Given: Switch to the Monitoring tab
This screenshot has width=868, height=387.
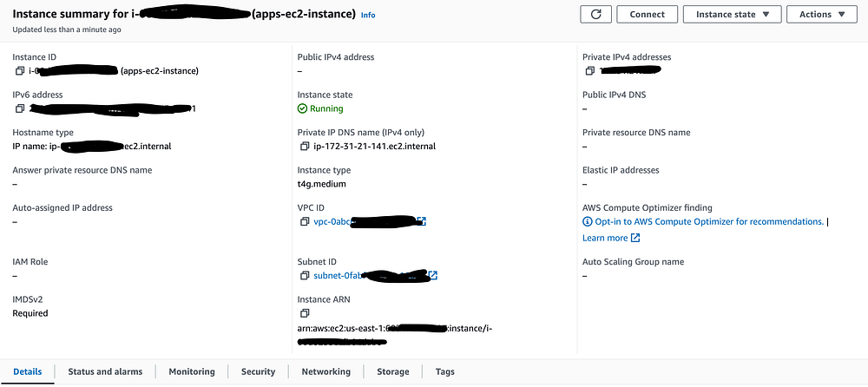Looking at the screenshot, I should pyautogui.click(x=192, y=371).
